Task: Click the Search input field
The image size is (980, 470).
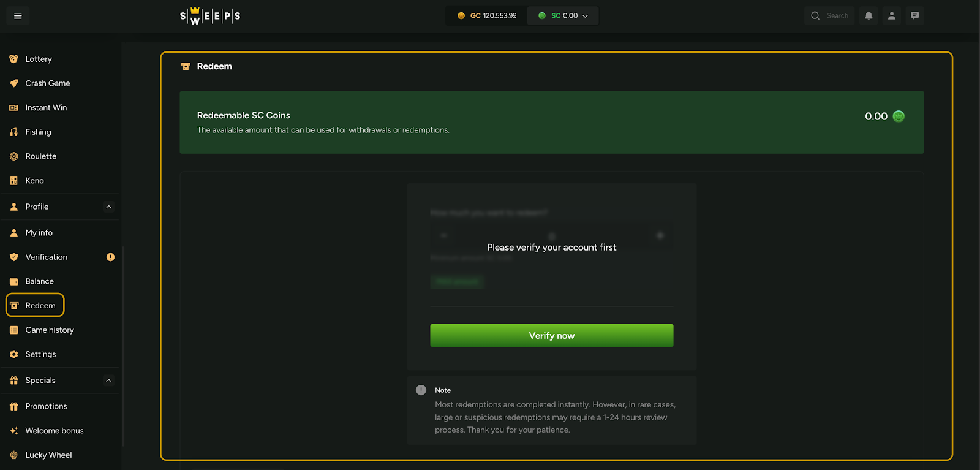Action: click(837, 16)
